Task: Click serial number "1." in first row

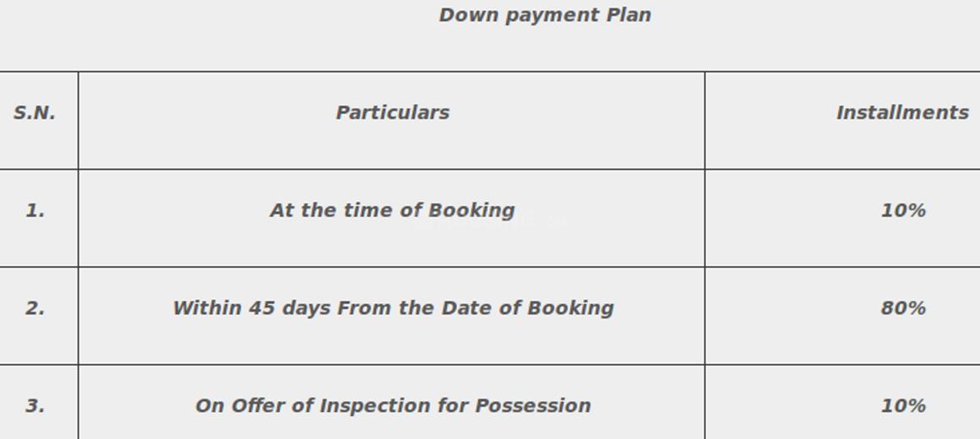Action: click(35, 211)
